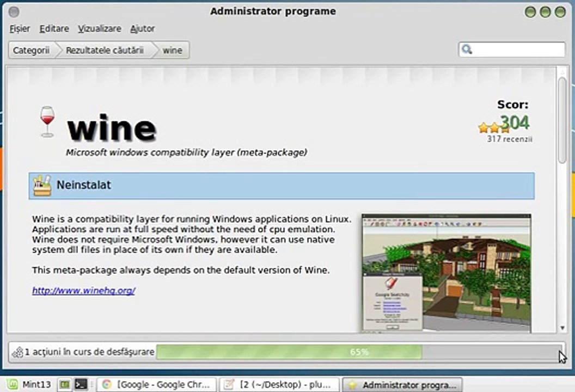Open the Vizualizare menu
Screen dimensions: 575x392
tap(100, 29)
